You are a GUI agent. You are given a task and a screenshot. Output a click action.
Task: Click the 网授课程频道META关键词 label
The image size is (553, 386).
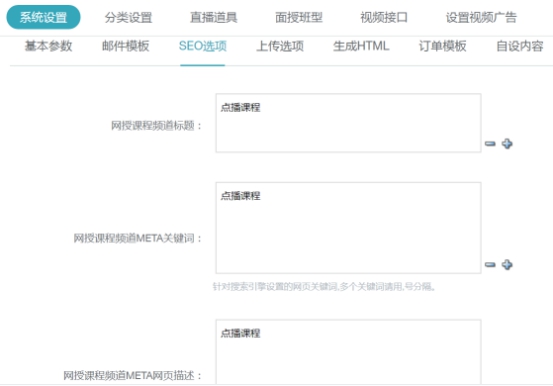[138, 238]
